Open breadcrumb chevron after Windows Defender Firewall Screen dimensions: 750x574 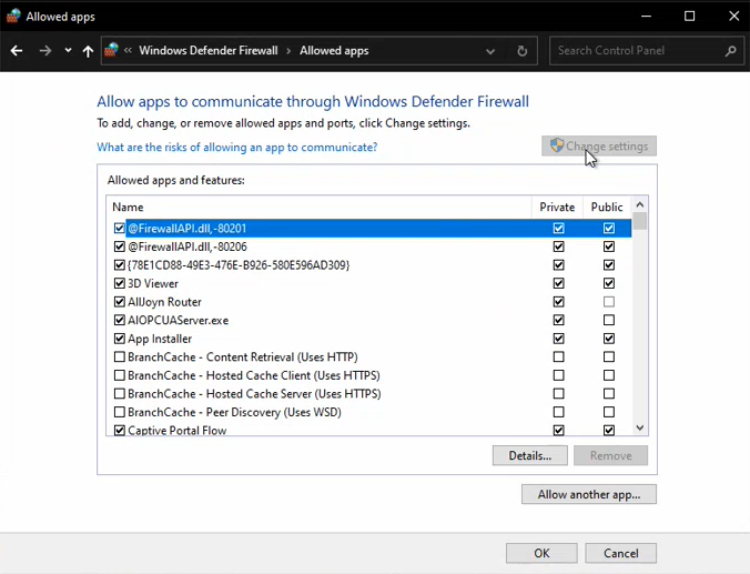(288, 51)
